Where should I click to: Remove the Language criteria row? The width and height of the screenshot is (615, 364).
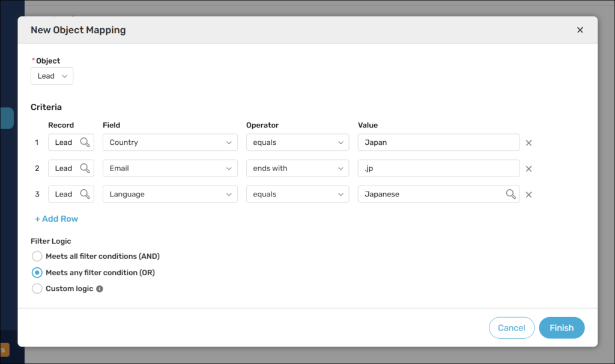click(x=529, y=195)
